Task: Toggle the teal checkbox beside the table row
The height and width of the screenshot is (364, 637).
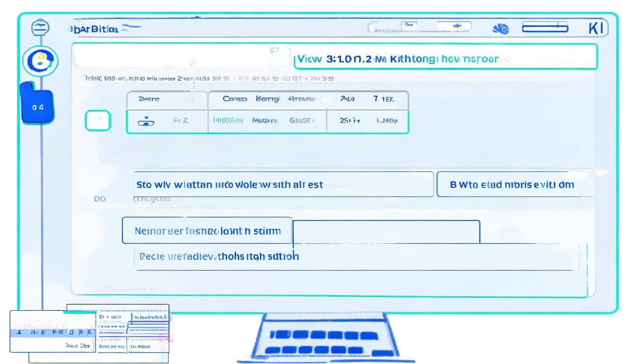Action: coord(98,121)
